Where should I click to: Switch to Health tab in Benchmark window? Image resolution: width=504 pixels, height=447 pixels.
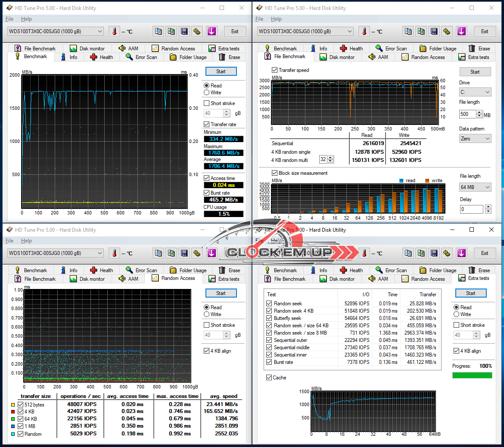102,57
